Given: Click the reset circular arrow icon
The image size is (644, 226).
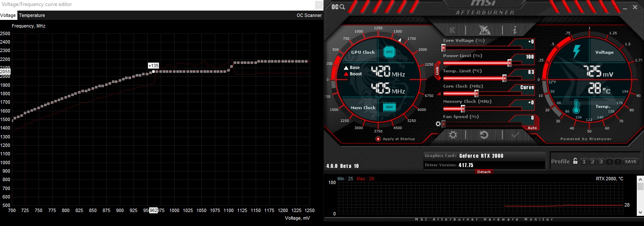Looking at the screenshot, I should [484, 135].
